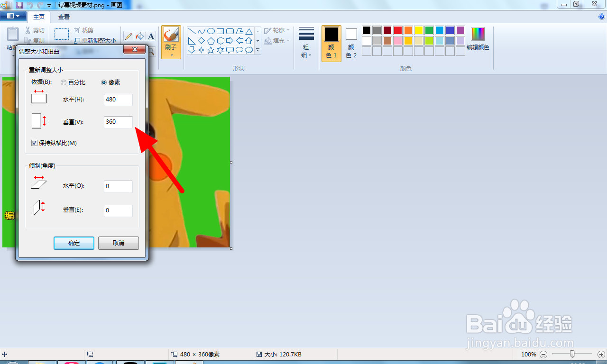Click the Cut (剪切) command
607x364 pixels.
tap(35, 30)
